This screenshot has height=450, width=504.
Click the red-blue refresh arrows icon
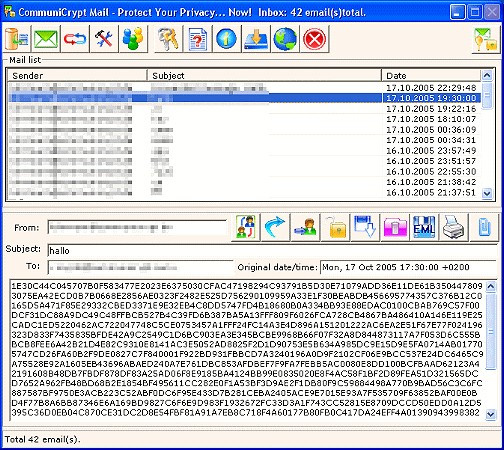(75, 39)
